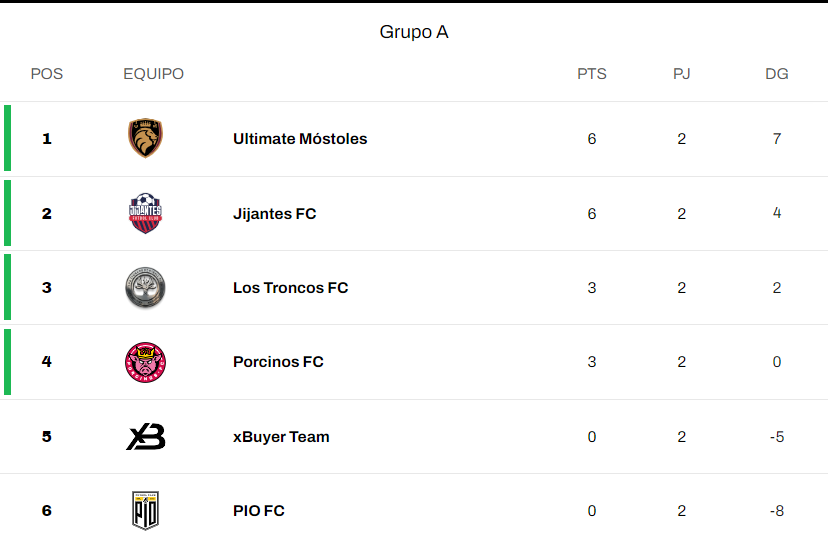The height and width of the screenshot is (542, 828).
Task: Click the POS column header
Action: 46,73
